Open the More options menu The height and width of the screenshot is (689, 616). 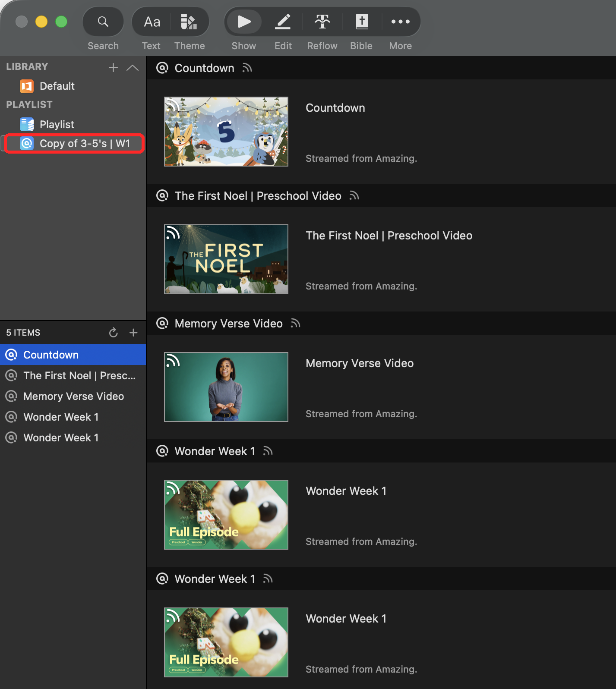[401, 22]
